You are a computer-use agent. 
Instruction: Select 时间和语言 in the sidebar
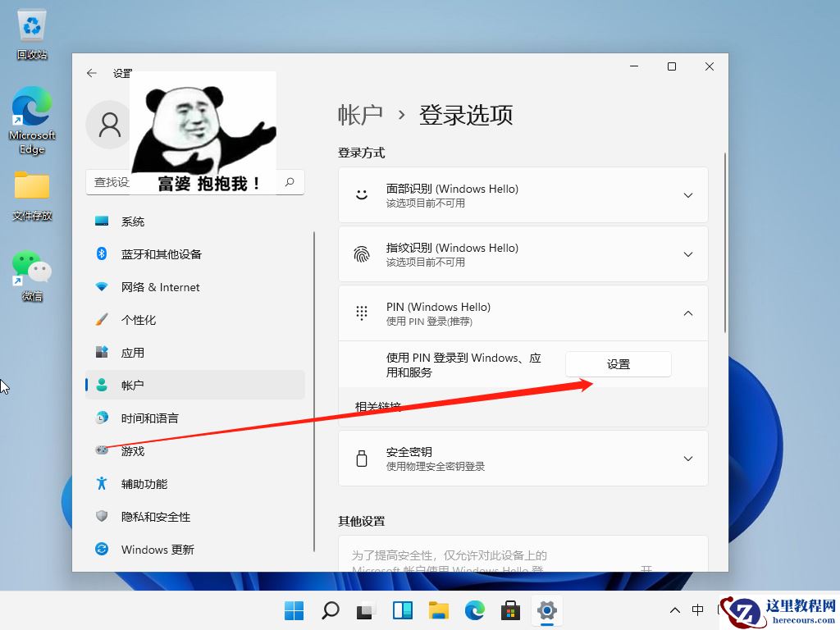tap(150, 418)
